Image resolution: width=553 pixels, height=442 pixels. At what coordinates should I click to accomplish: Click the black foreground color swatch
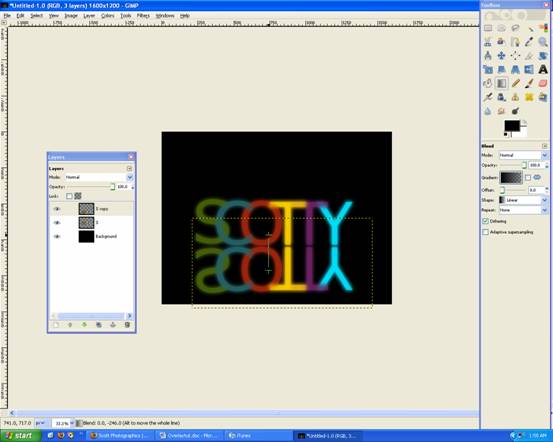512,126
